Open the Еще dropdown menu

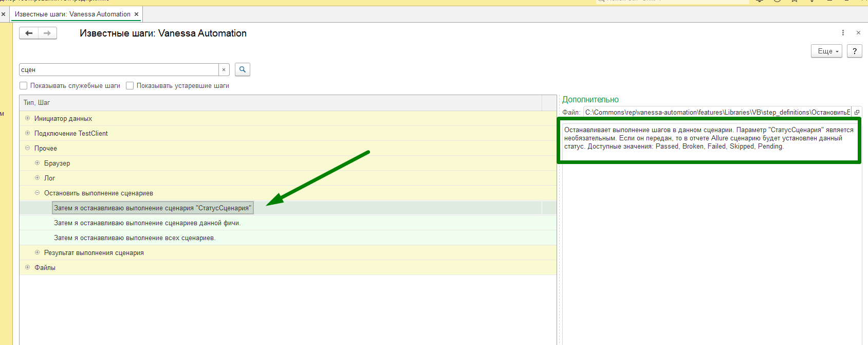[x=827, y=51]
